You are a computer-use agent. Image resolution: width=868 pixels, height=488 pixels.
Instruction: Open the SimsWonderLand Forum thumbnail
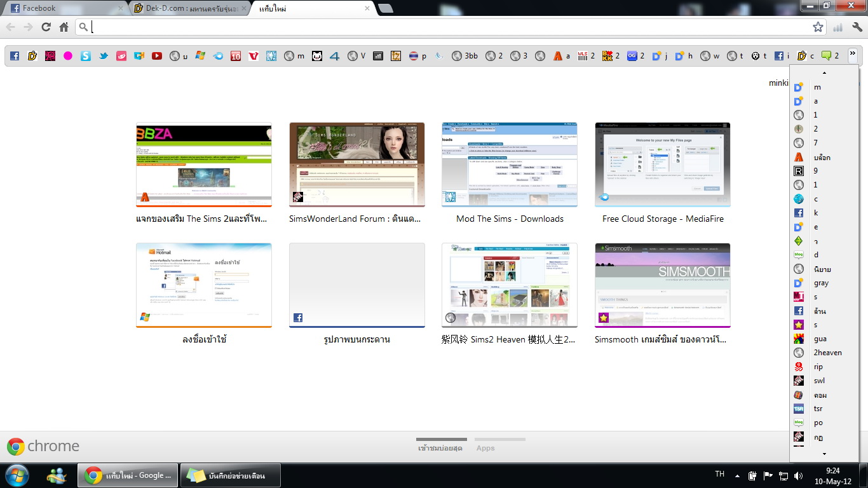(x=357, y=165)
